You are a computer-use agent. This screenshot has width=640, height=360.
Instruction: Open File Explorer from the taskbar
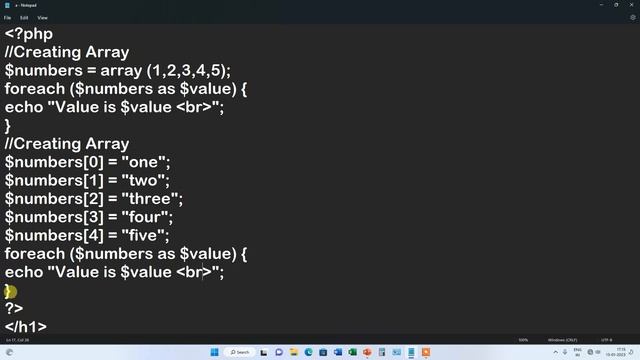tap(293, 352)
